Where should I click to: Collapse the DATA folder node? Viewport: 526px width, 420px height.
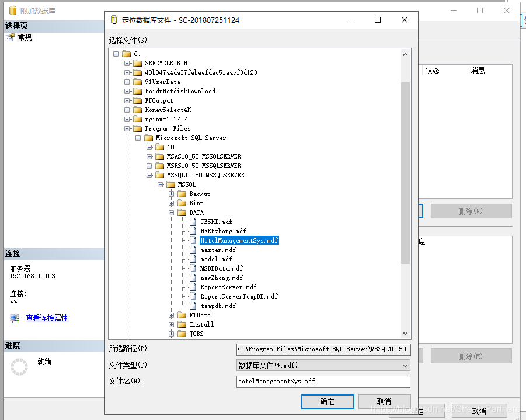point(172,212)
